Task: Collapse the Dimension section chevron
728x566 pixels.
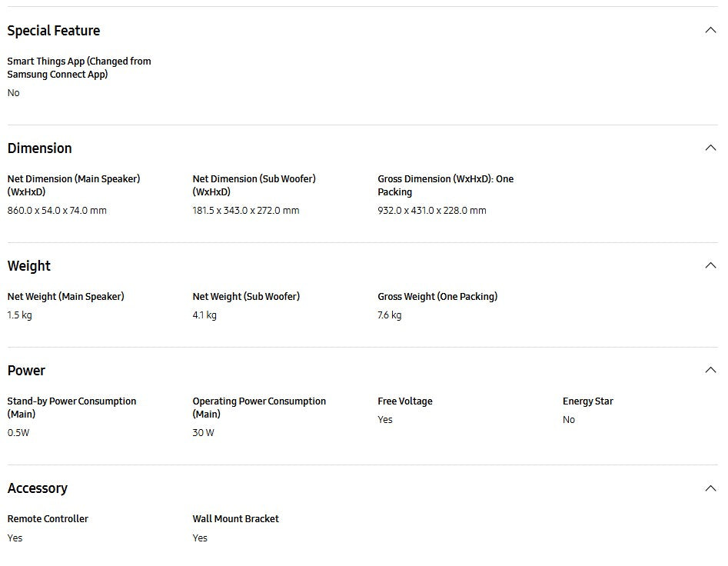Action: pos(710,148)
